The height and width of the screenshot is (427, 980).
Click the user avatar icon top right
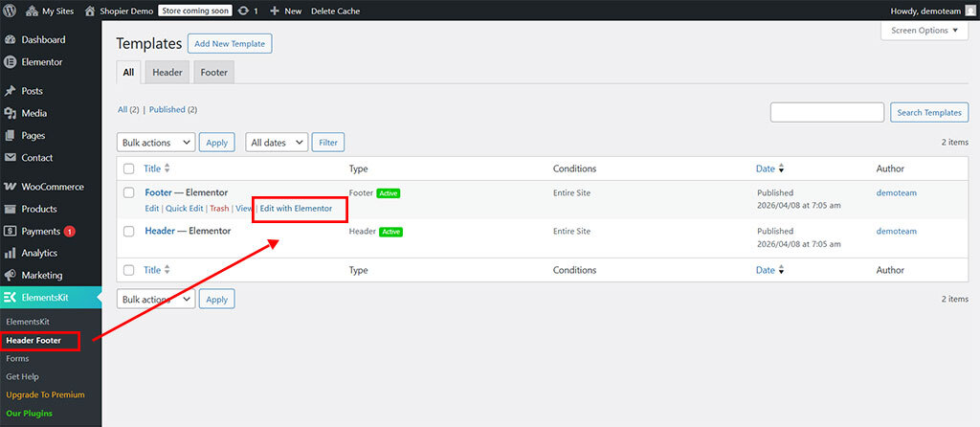click(969, 11)
